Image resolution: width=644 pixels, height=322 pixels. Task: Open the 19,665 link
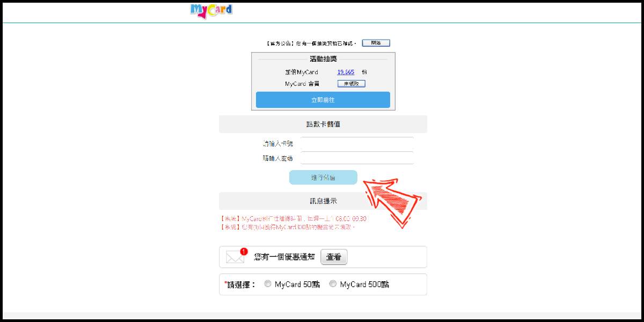click(x=346, y=72)
